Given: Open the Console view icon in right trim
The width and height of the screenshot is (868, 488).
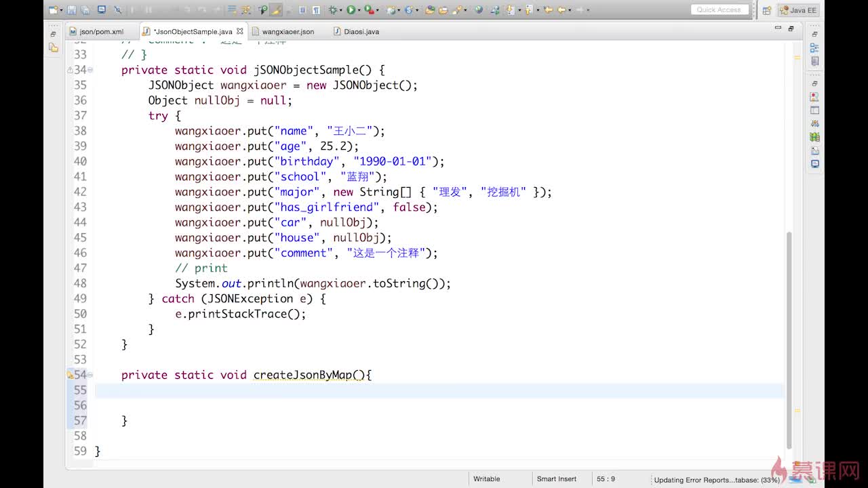Looking at the screenshot, I should click(814, 164).
